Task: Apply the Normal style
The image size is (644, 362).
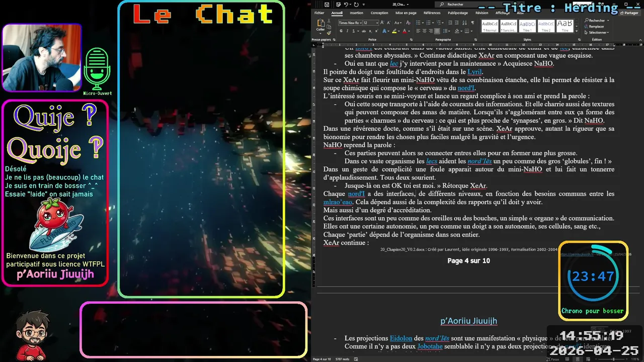Action: pos(490,26)
